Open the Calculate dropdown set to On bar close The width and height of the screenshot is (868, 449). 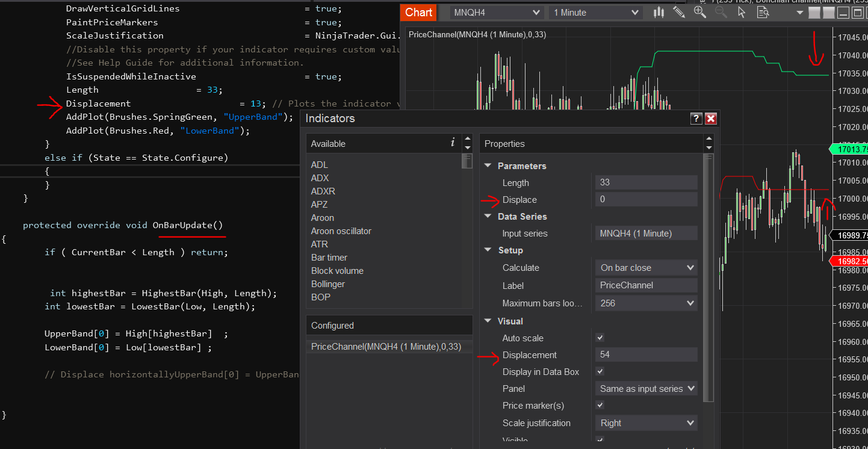tap(646, 268)
